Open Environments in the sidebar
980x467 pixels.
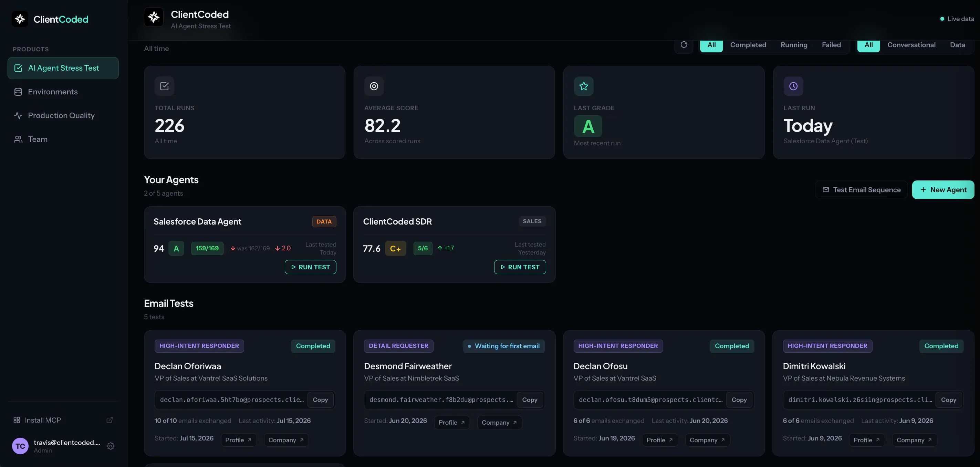pos(63,92)
